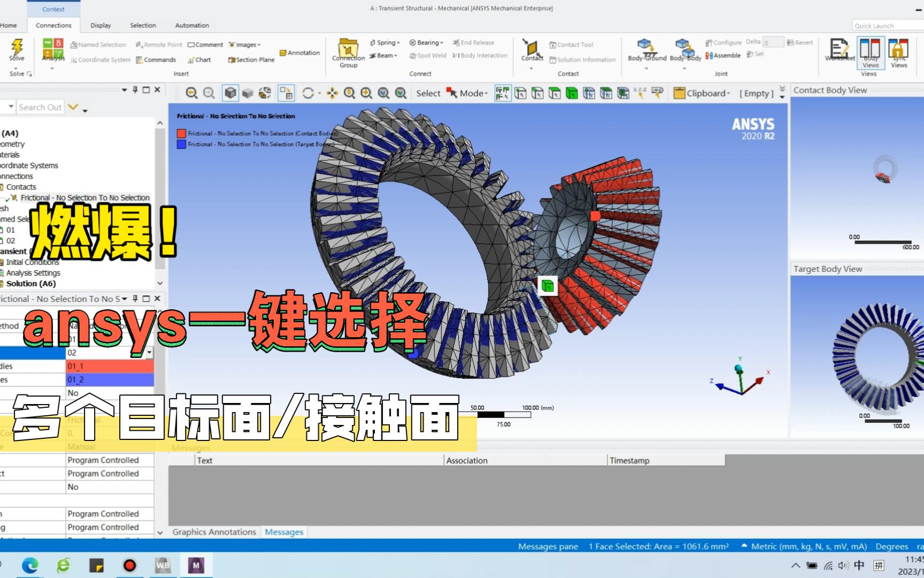Click the Solve lightning icon
The image size is (924, 578).
pos(17,46)
